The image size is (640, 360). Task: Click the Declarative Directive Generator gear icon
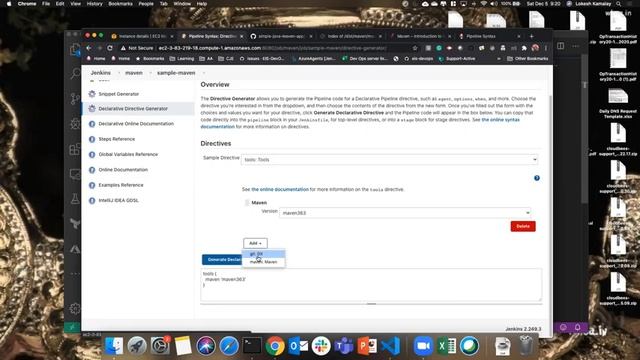92,109
